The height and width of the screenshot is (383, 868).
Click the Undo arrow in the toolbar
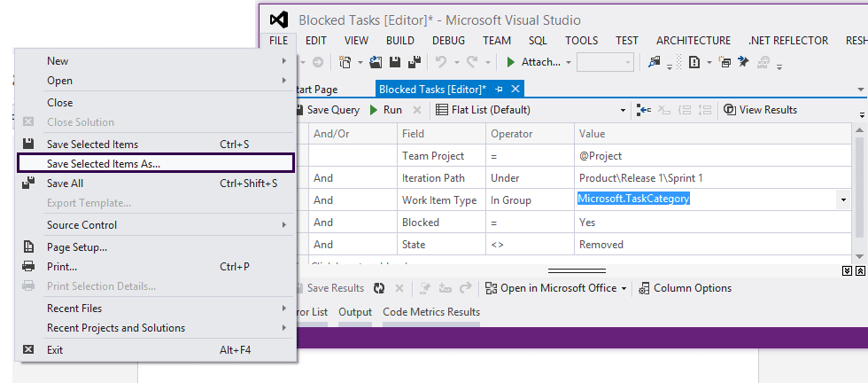coord(440,62)
